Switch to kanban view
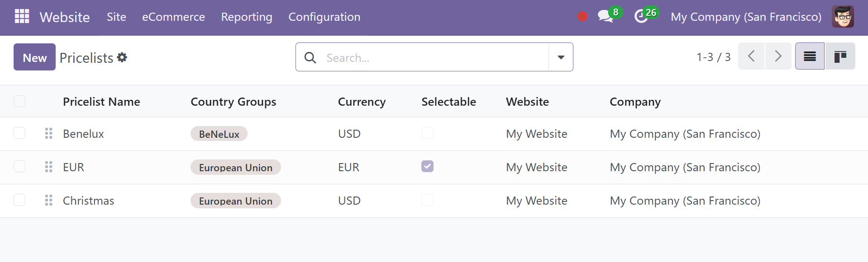The width and height of the screenshot is (868, 262). [x=840, y=56]
